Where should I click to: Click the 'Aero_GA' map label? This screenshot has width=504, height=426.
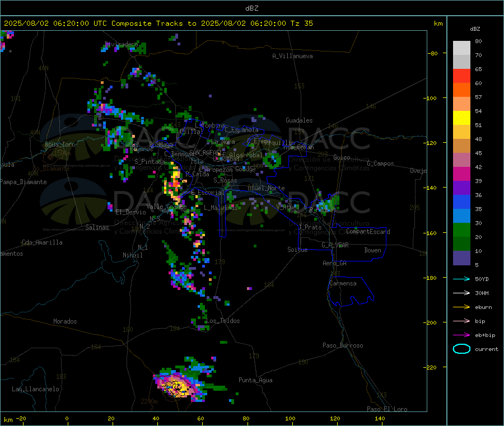point(334,263)
